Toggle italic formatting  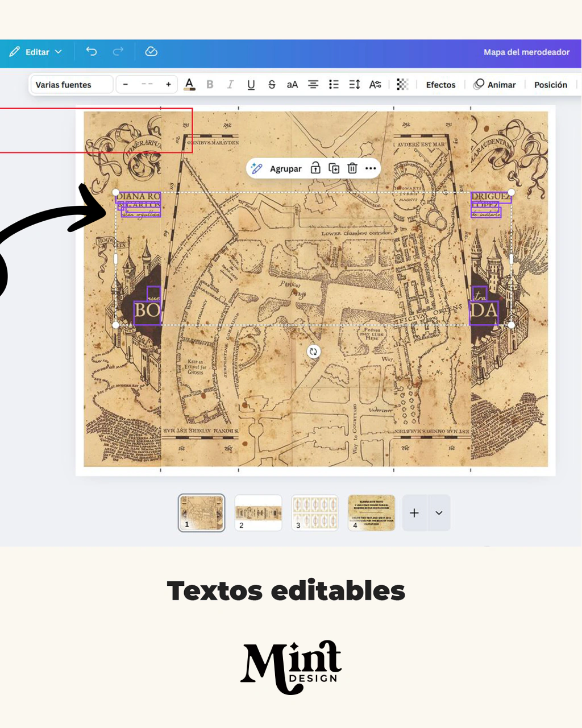[x=230, y=85]
